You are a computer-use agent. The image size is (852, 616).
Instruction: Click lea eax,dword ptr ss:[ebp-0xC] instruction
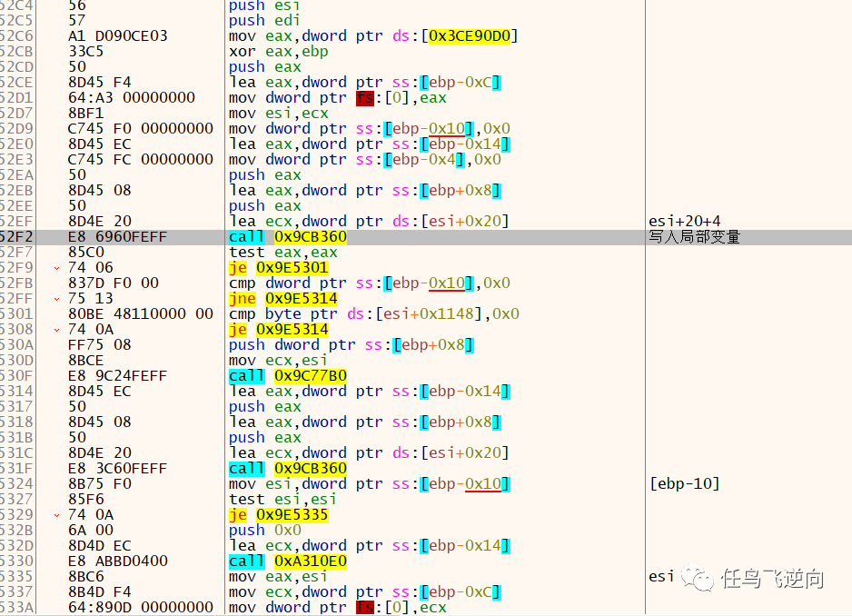click(x=365, y=83)
